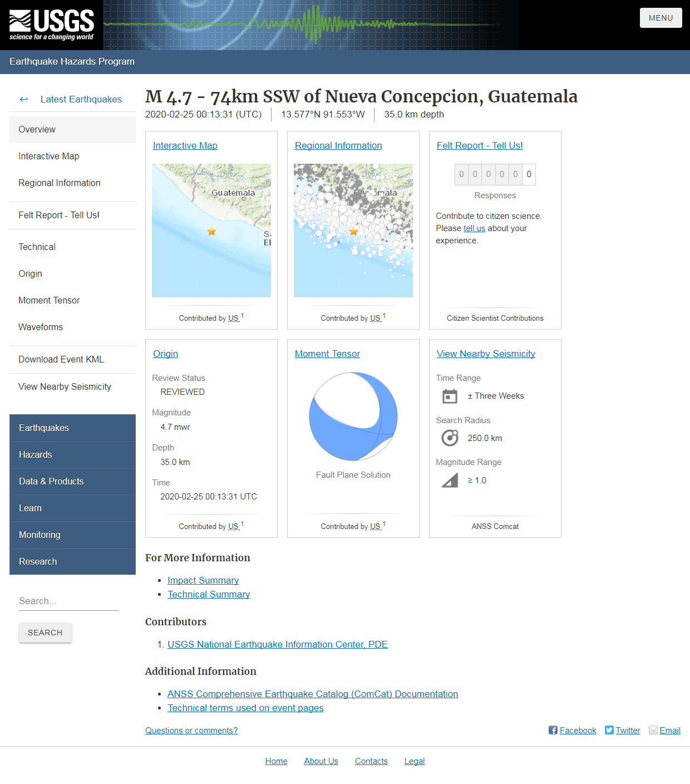Click the 'REVIEWED' review status text

[183, 392]
